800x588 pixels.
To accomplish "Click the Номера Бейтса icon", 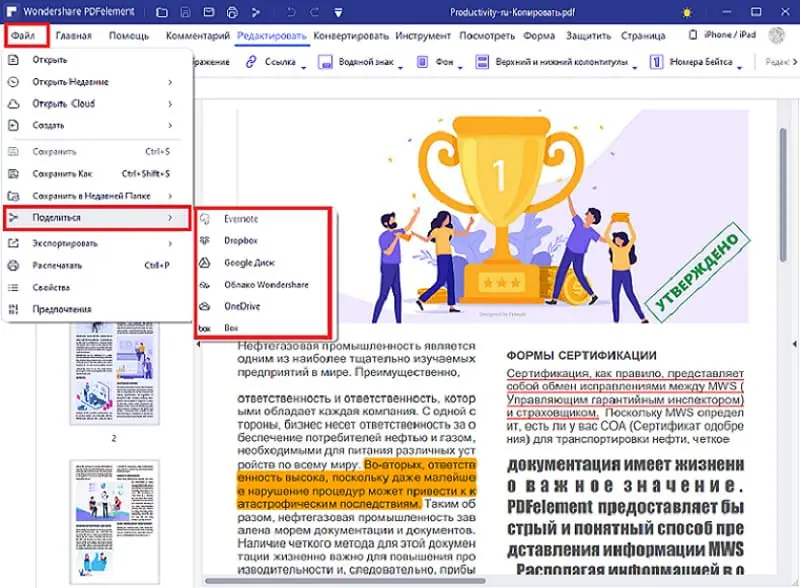I will tap(656, 62).
